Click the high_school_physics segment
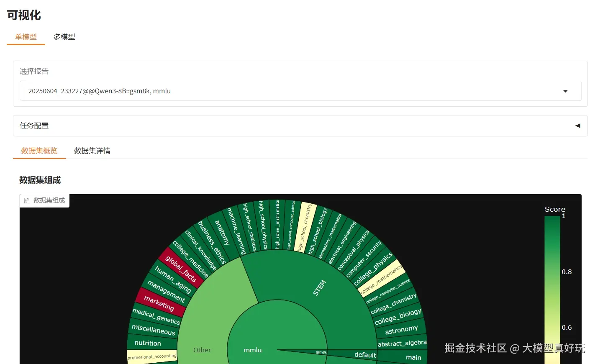595x364 pixels. (x=263, y=225)
